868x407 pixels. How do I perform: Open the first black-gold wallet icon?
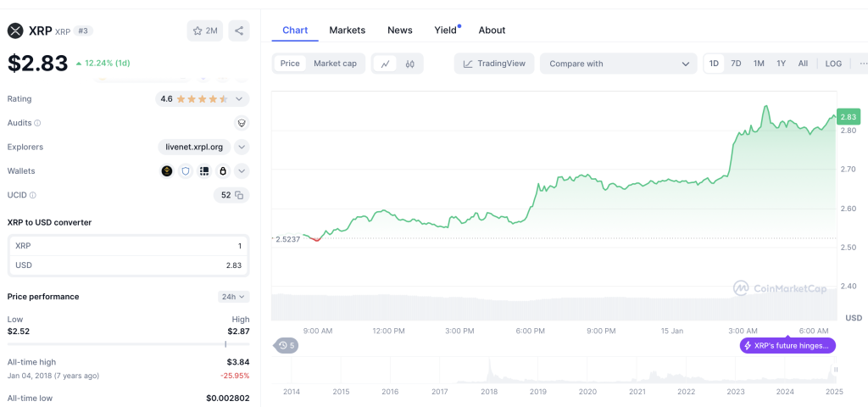167,171
